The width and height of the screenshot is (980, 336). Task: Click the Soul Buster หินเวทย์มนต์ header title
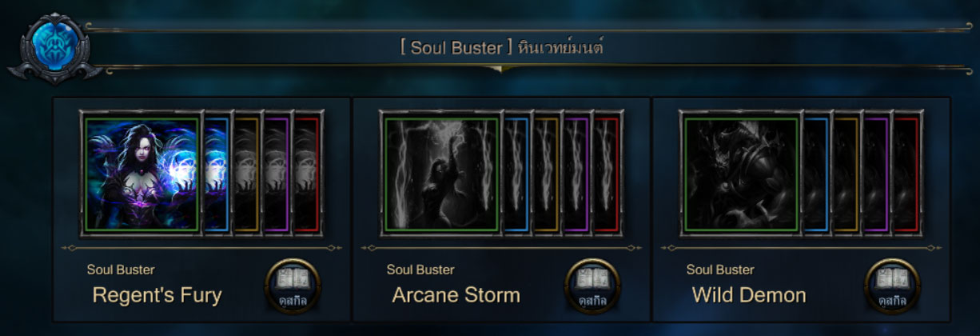coord(501,48)
